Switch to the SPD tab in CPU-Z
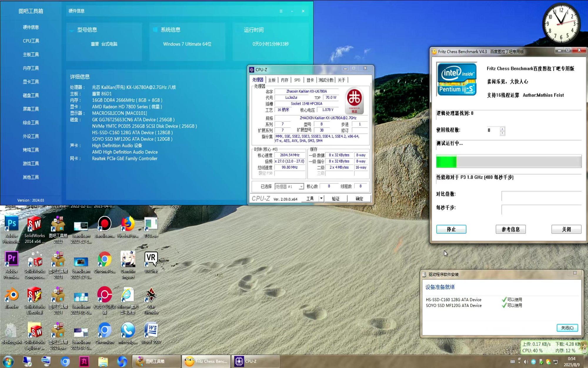 pyautogui.click(x=297, y=80)
